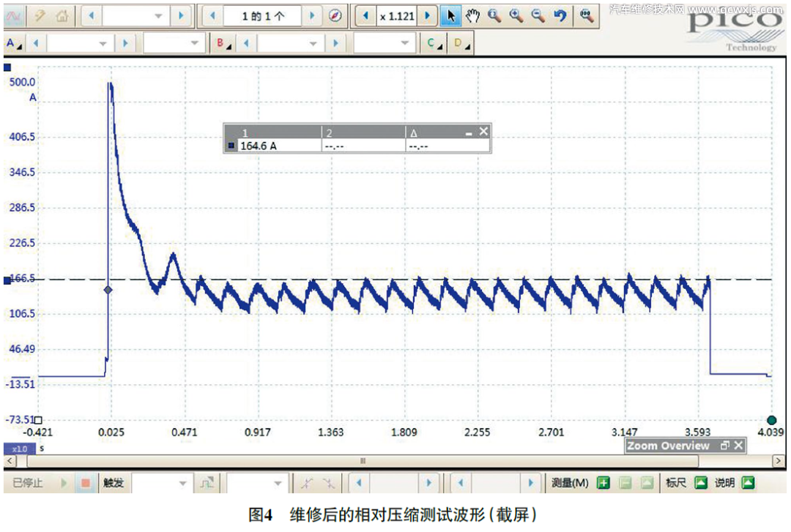791x532 pixels.
Task: Click the green add measurement icon
Action: [x=604, y=483]
